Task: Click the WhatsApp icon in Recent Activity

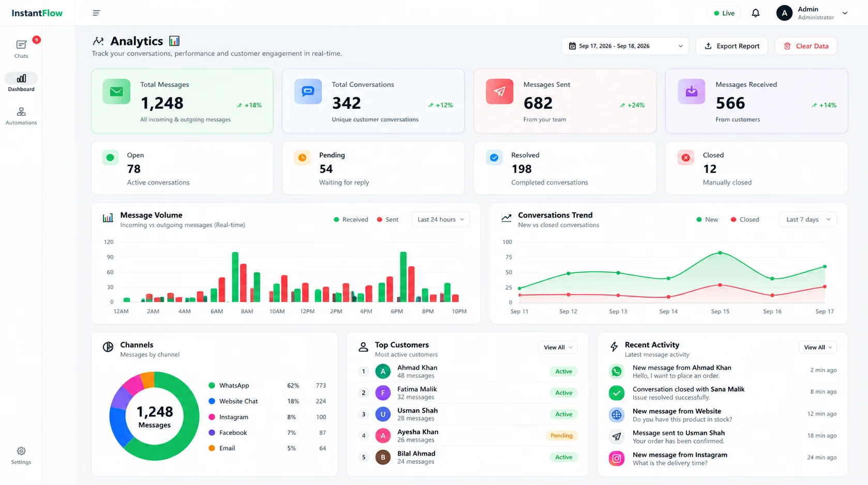Action: click(617, 372)
